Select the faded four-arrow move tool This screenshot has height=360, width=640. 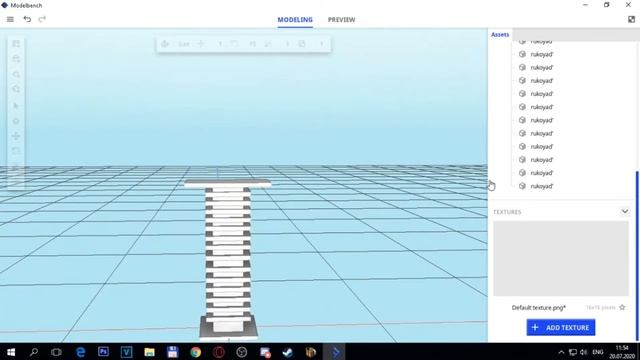pyautogui.click(x=16, y=136)
